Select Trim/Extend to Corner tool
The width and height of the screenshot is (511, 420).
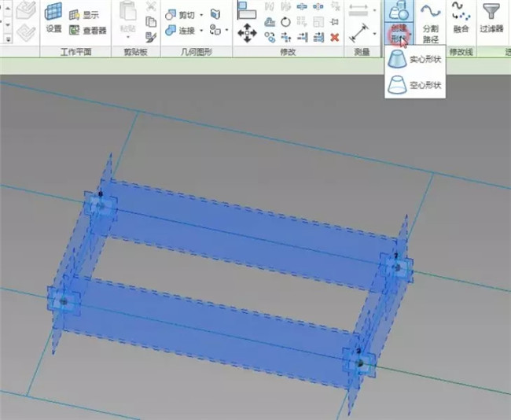pyautogui.click(x=286, y=38)
